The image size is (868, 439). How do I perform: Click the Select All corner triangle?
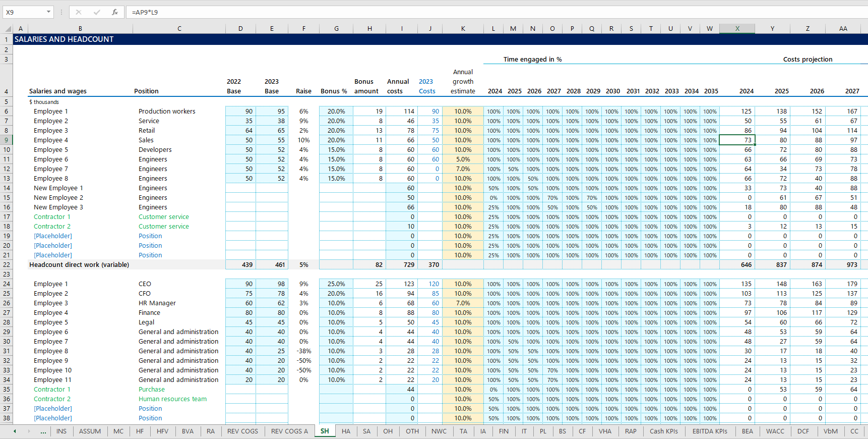click(x=8, y=29)
